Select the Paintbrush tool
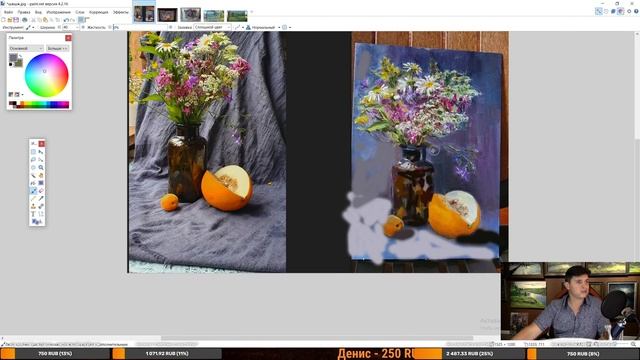640x360 pixels. pos(33,191)
